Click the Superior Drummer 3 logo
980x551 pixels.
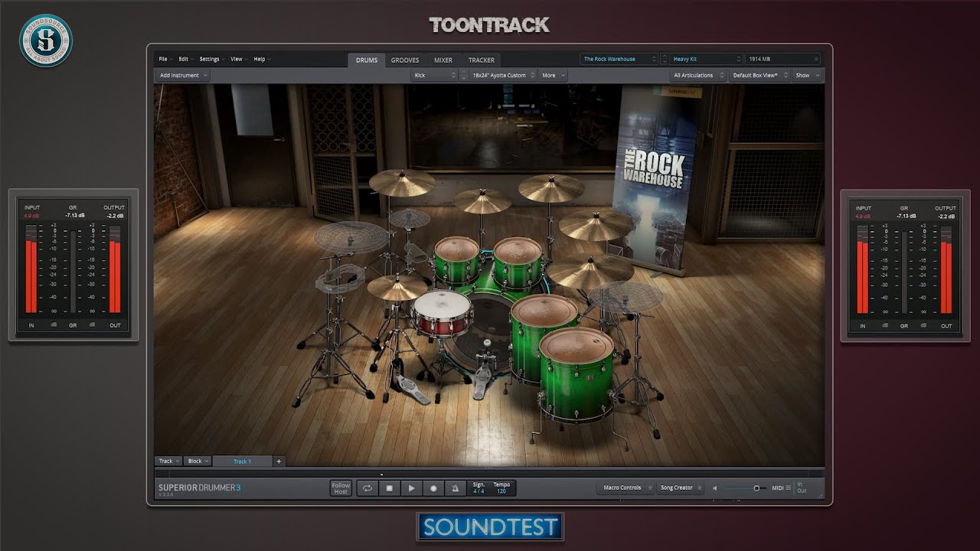click(x=199, y=488)
